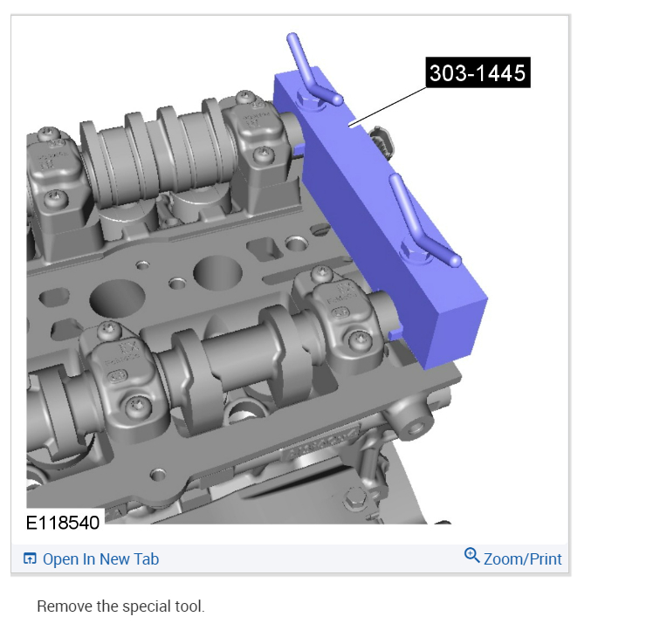Screen dimensions: 667x644
Task: Click the 'Remove the special tool.' text
Action: tap(120, 606)
